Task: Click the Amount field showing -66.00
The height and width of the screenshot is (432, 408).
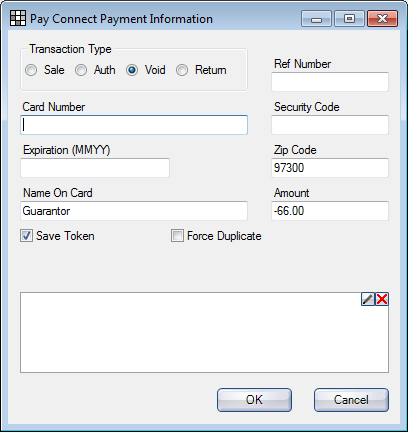Action: pos(330,211)
